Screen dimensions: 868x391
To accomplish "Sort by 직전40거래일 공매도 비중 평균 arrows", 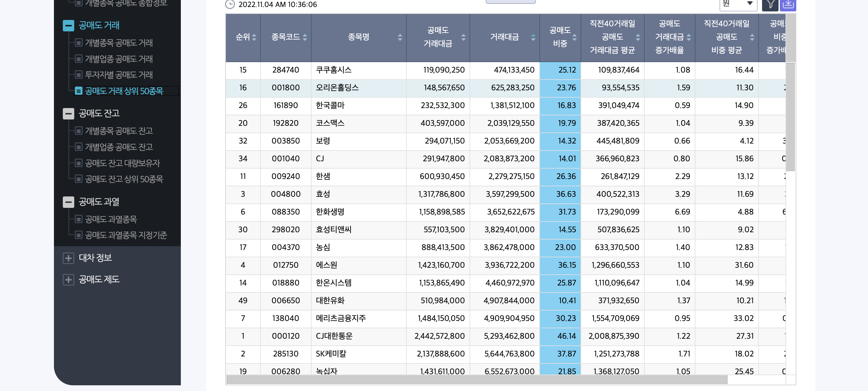I will coord(752,37).
